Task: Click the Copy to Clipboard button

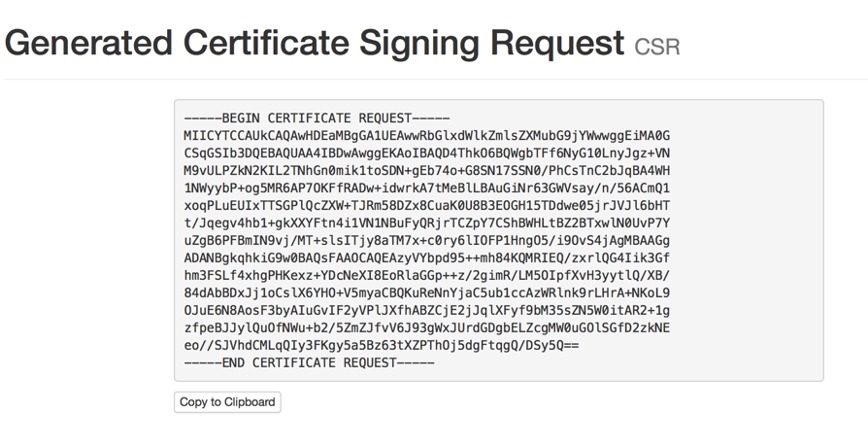Action: click(227, 402)
